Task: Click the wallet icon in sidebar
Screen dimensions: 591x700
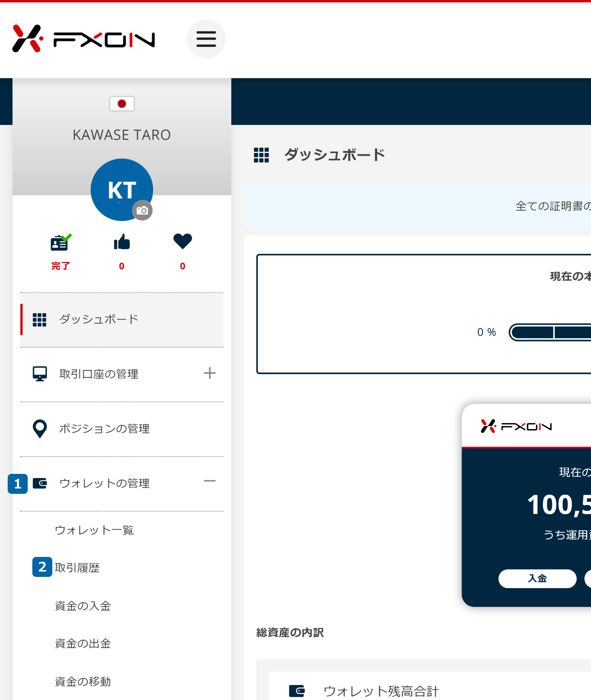Action: tap(40, 483)
